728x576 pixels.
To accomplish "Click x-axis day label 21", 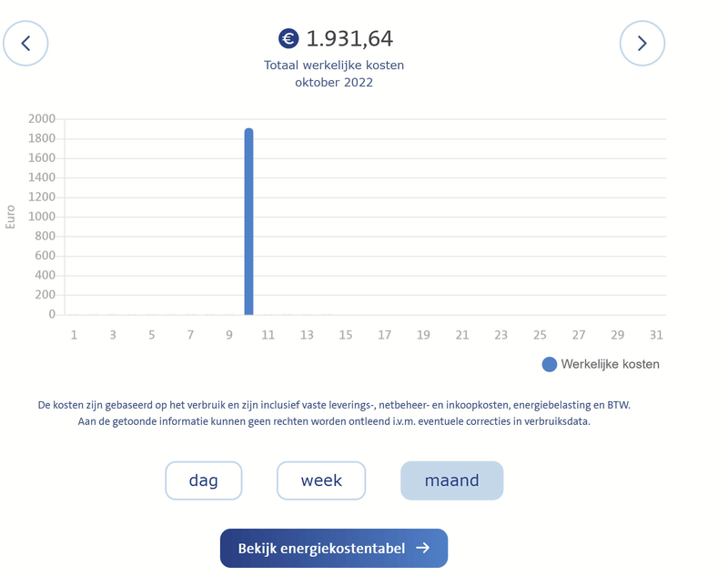I will pyautogui.click(x=462, y=335).
